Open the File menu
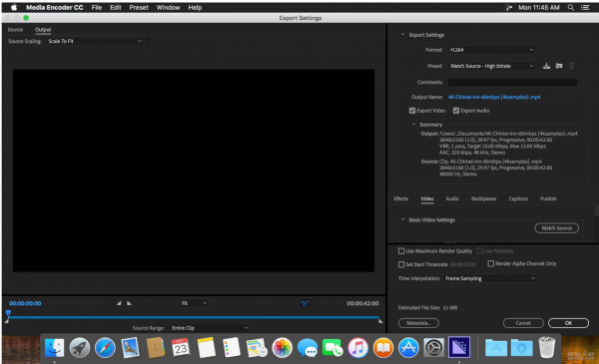The width and height of the screenshot is (599, 364). [x=97, y=7]
